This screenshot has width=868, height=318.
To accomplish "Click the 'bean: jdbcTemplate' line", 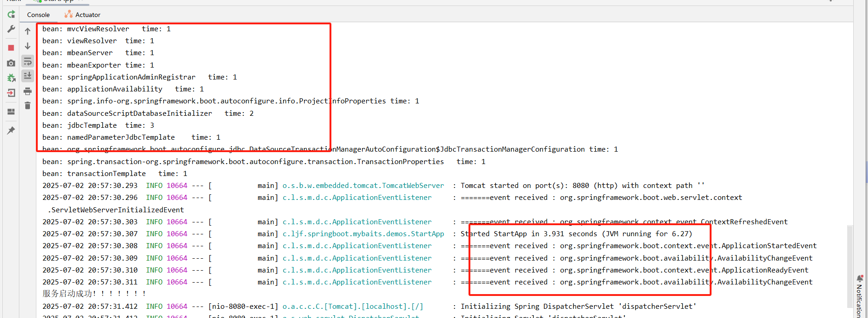I will (x=98, y=125).
